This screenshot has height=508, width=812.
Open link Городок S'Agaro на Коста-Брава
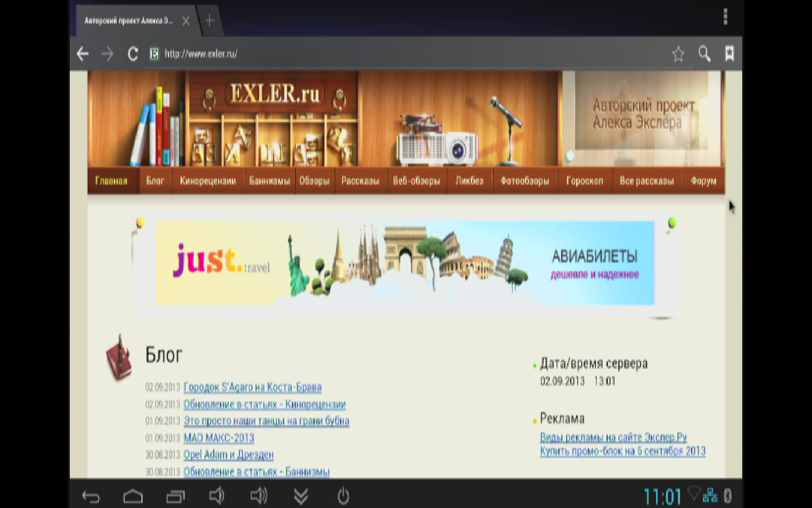[252, 387]
